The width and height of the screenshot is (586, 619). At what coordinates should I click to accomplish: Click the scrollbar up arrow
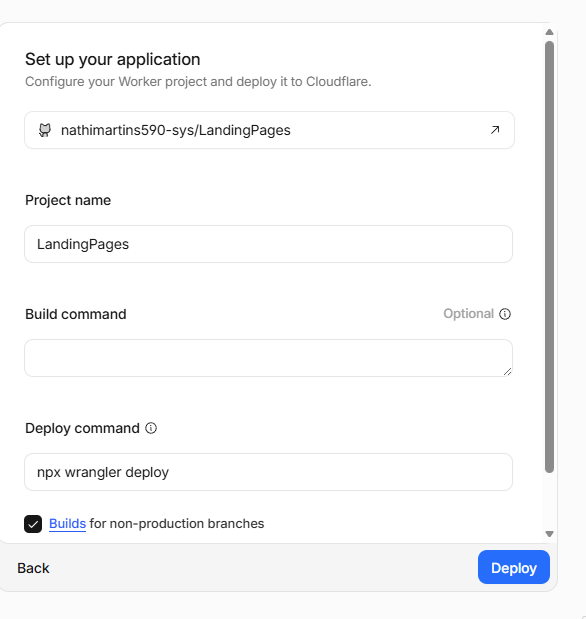tap(549, 32)
